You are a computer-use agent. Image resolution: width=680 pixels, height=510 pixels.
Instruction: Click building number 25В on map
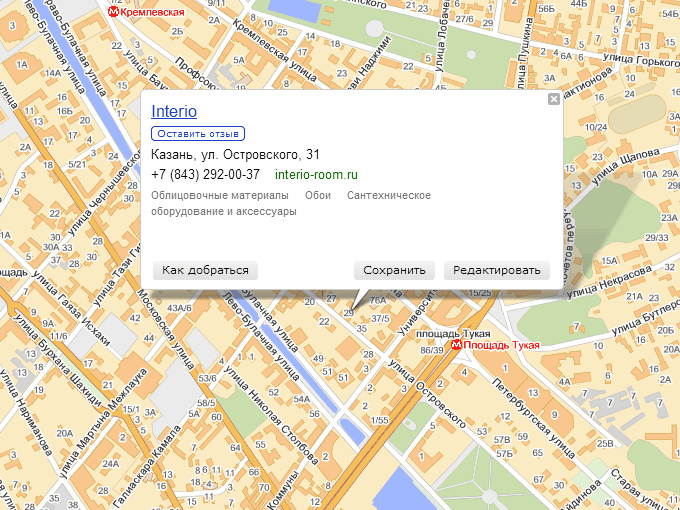click(x=605, y=443)
